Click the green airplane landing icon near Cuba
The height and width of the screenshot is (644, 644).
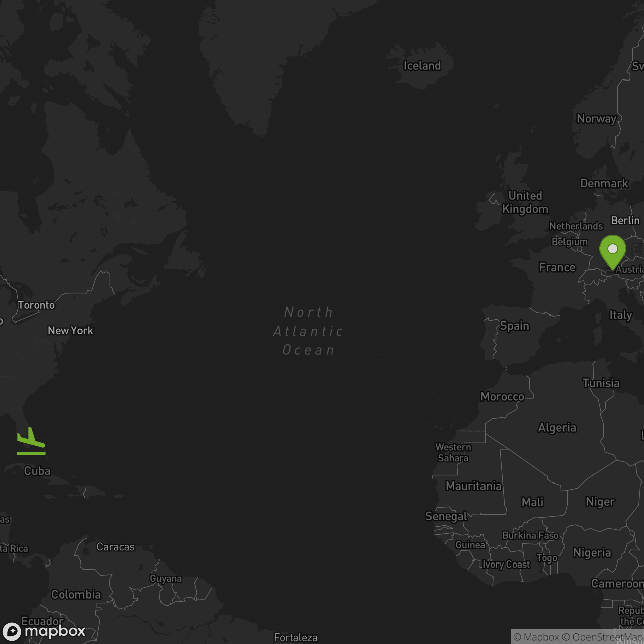[31, 441]
